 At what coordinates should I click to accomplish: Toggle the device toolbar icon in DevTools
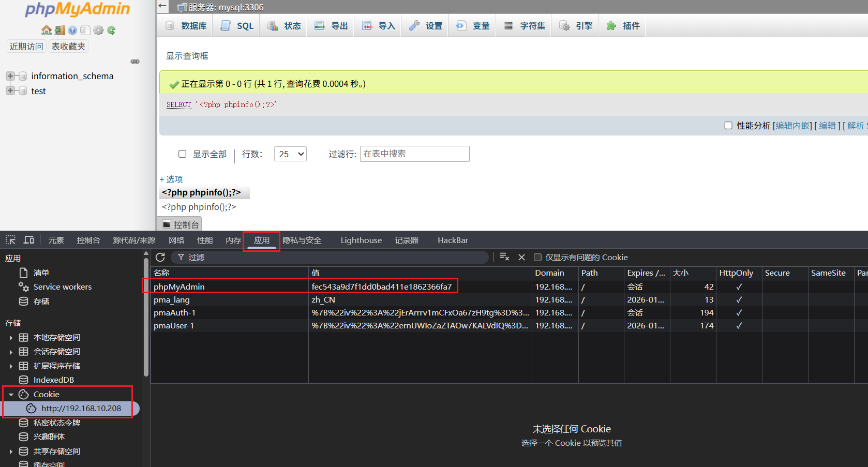[x=29, y=240]
